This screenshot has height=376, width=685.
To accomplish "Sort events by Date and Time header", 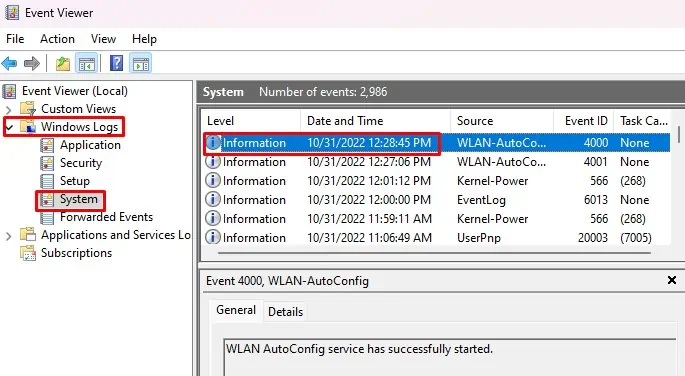I will pyautogui.click(x=375, y=121).
